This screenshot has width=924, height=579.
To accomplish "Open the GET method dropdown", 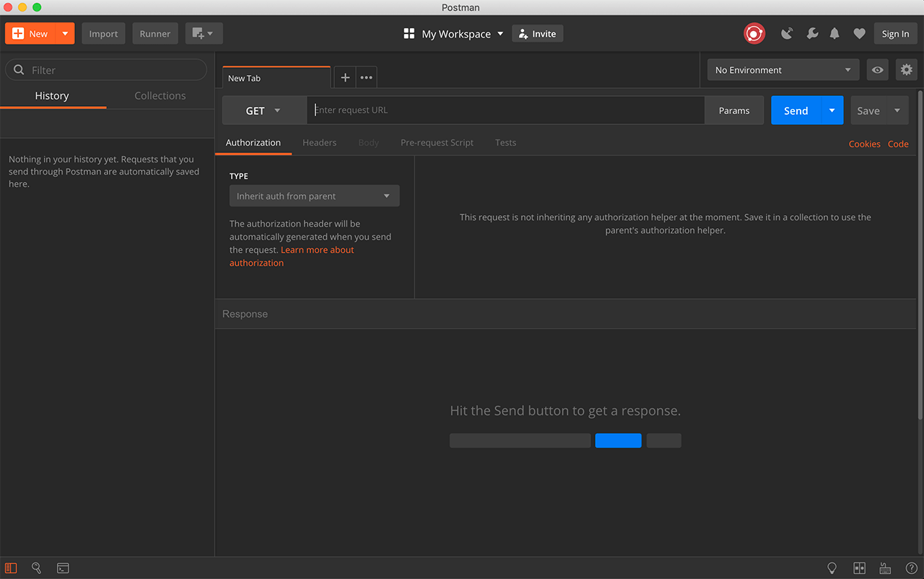I will tap(263, 110).
